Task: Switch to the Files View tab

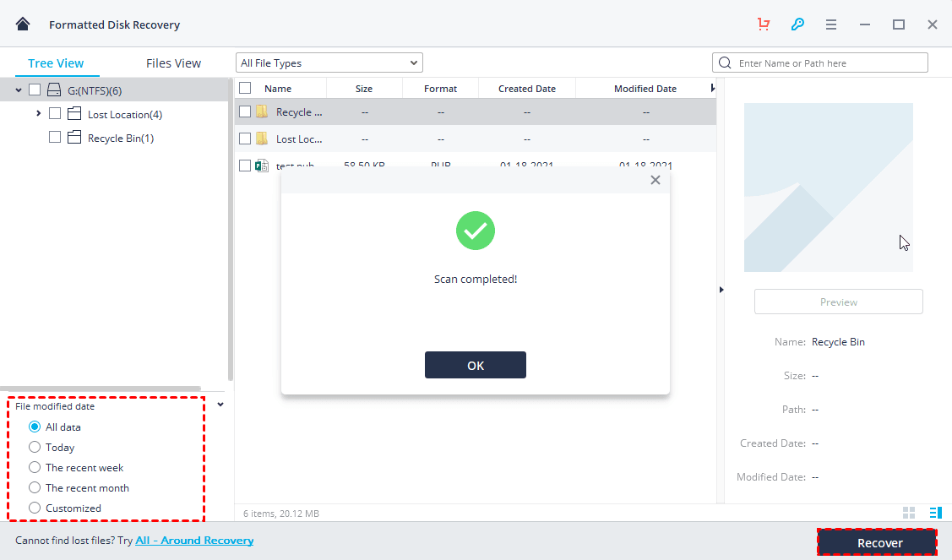Action: [172, 63]
